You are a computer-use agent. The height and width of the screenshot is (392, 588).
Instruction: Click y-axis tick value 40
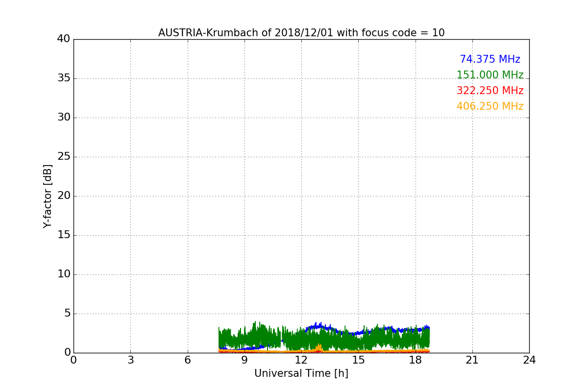(x=64, y=39)
